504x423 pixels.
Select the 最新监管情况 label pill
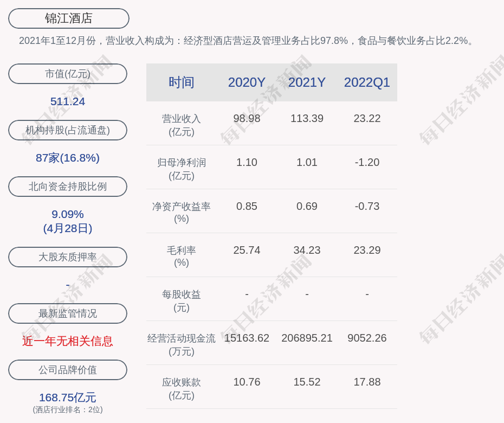coord(68,313)
